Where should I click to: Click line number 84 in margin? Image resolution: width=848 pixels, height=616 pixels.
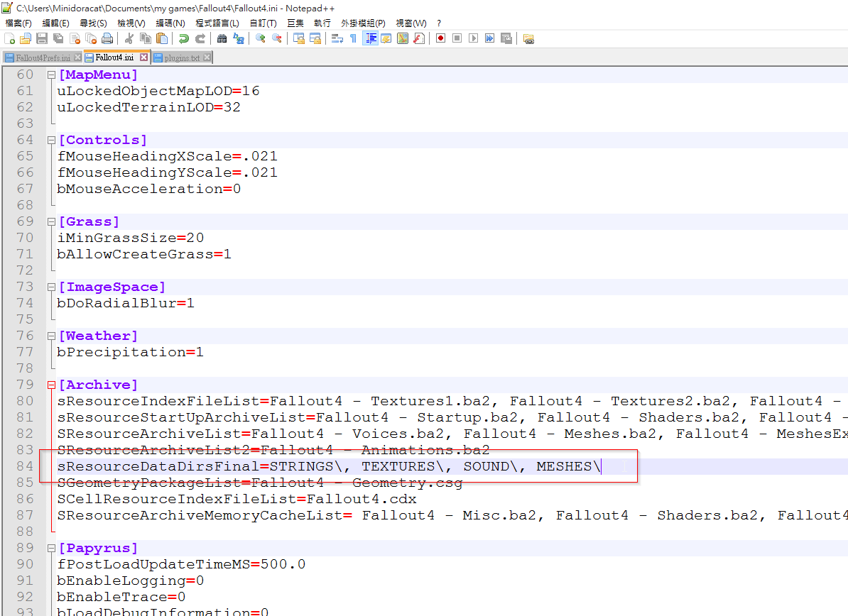coord(25,466)
